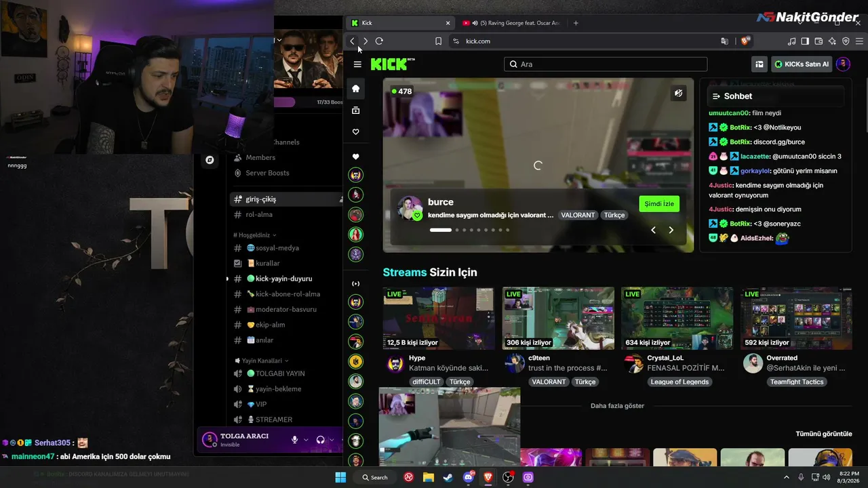868x488 pixels.
Task: Go back in the browser
Action: [352, 41]
